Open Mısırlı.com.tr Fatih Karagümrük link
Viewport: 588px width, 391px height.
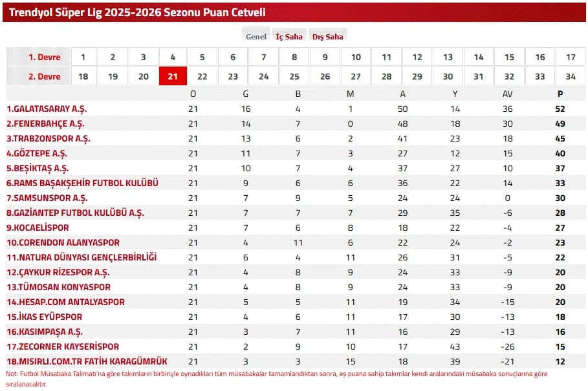click(87, 361)
